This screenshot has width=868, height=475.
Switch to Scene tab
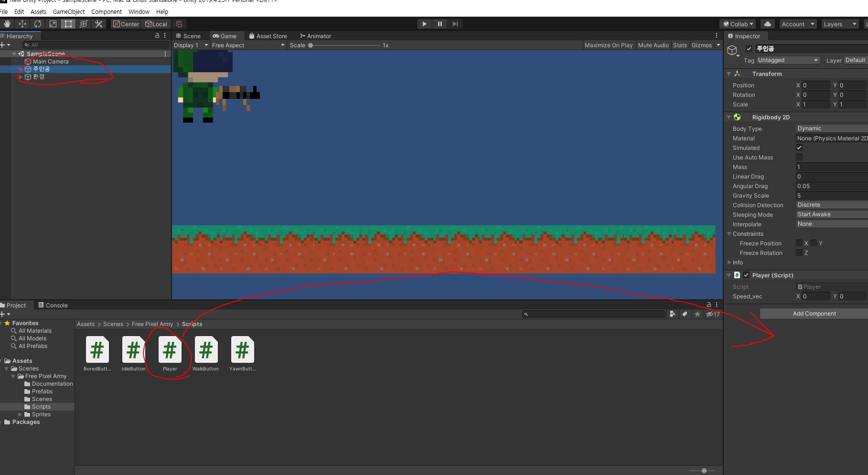click(x=188, y=36)
